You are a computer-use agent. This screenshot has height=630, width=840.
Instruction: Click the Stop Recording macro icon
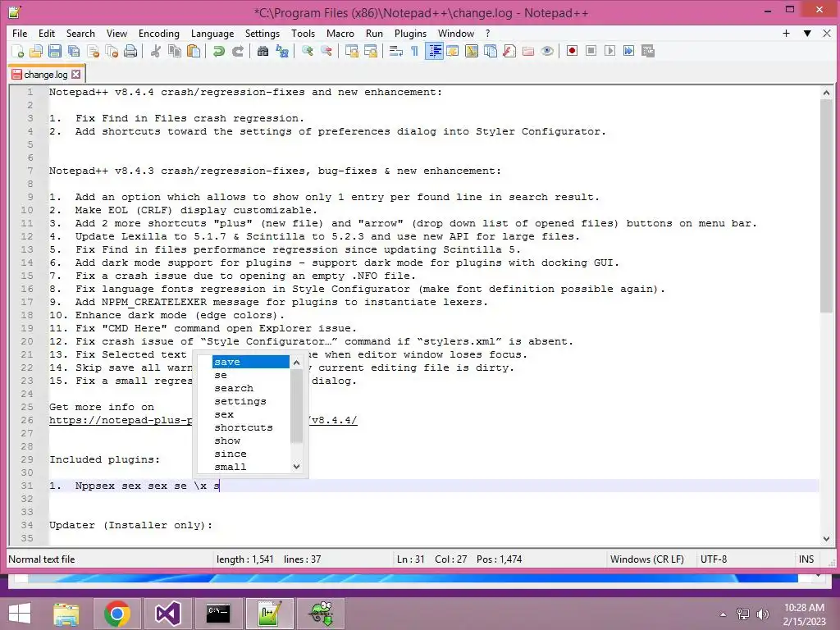click(591, 51)
